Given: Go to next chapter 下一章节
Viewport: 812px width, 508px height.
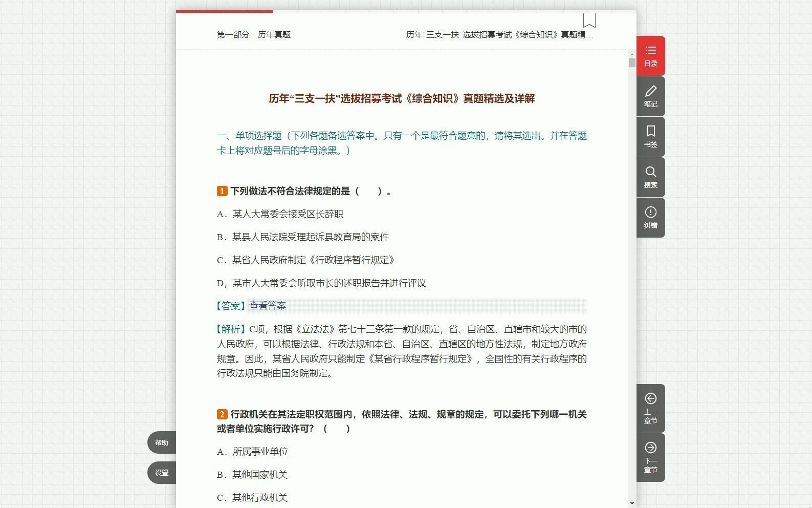Looking at the screenshot, I should click(x=650, y=458).
